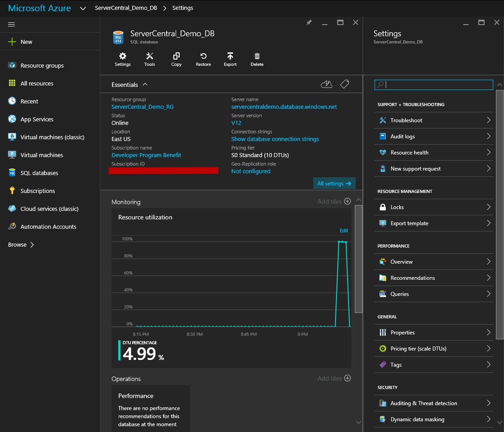504x432 pixels.
Task: Click the Delete trash icon
Action: click(257, 59)
